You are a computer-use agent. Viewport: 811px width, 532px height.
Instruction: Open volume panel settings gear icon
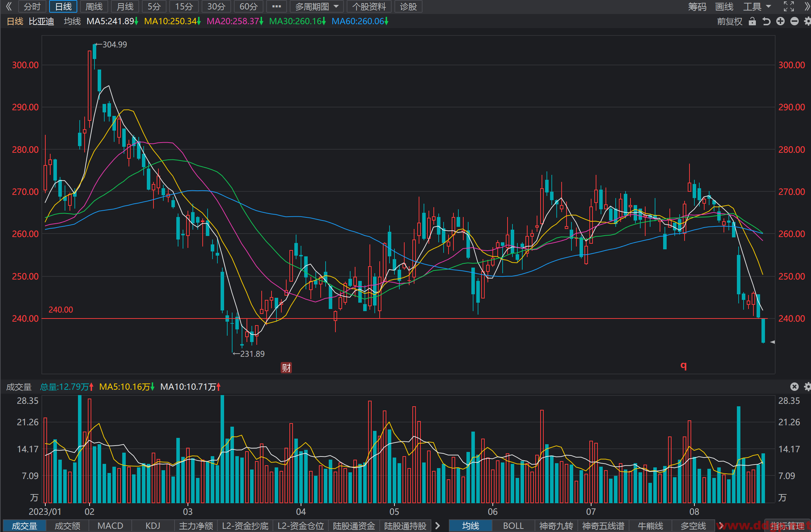pyautogui.click(x=807, y=387)
